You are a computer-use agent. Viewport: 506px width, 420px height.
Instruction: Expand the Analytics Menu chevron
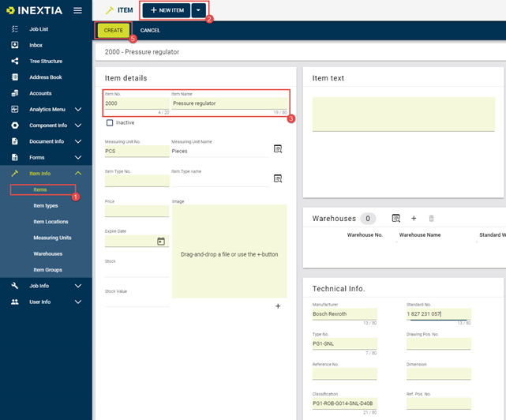78,109
